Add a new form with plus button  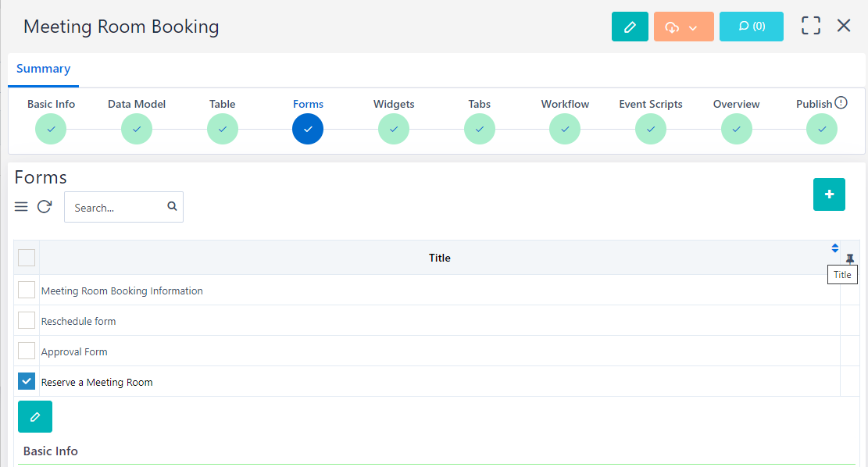(x=829, y=194)
